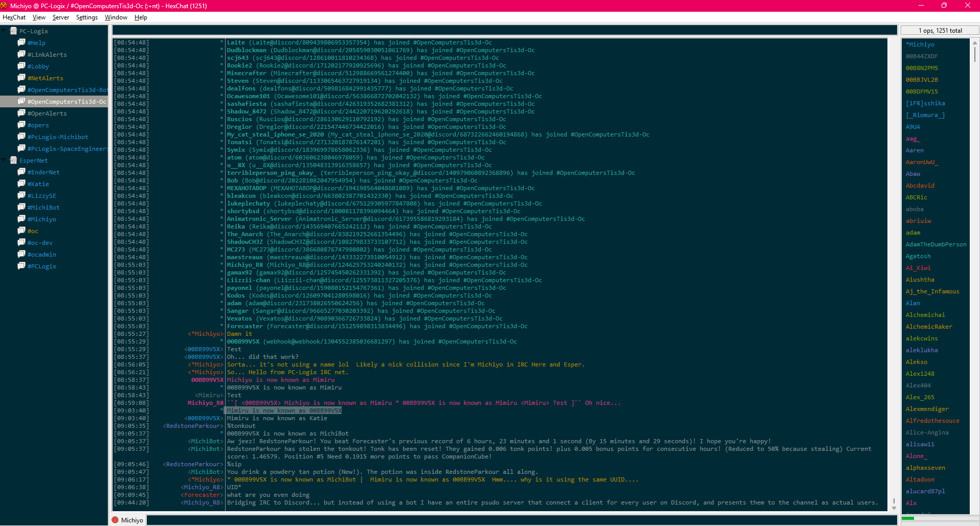Open the Server menu
The width and height of the screenshot is (980, 526).
pos(60,17)
